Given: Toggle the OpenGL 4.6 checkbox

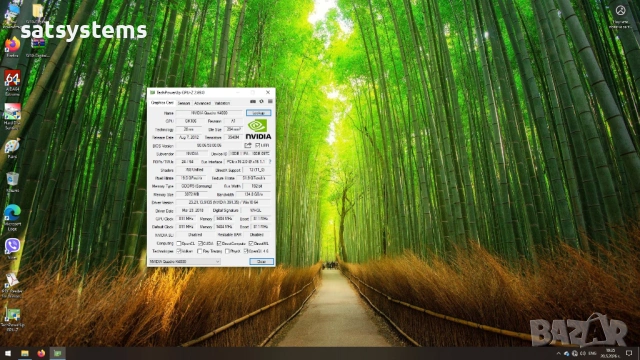Looking at the screenshot, I should (246, 251).
